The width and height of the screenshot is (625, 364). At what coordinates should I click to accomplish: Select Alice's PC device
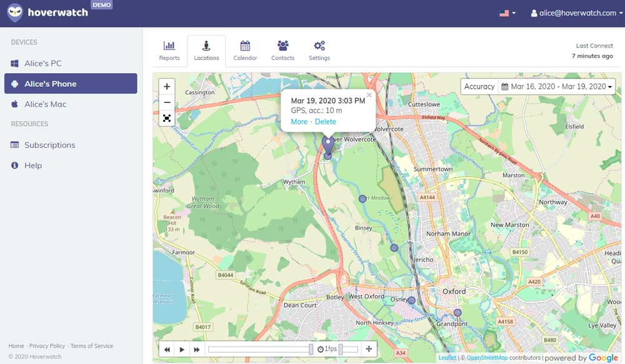[71, 63]
